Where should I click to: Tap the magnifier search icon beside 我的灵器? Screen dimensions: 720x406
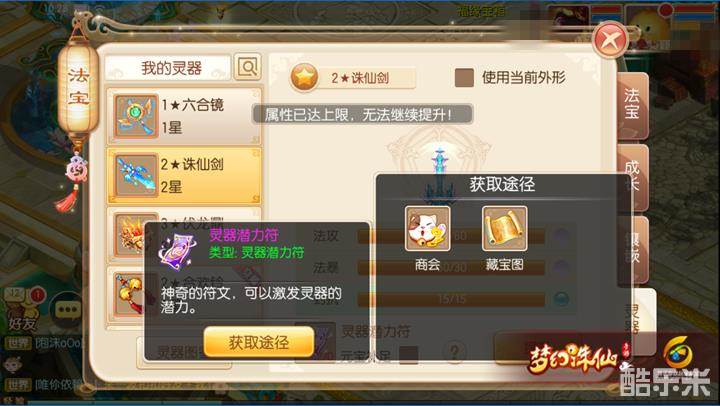(248, 67)
